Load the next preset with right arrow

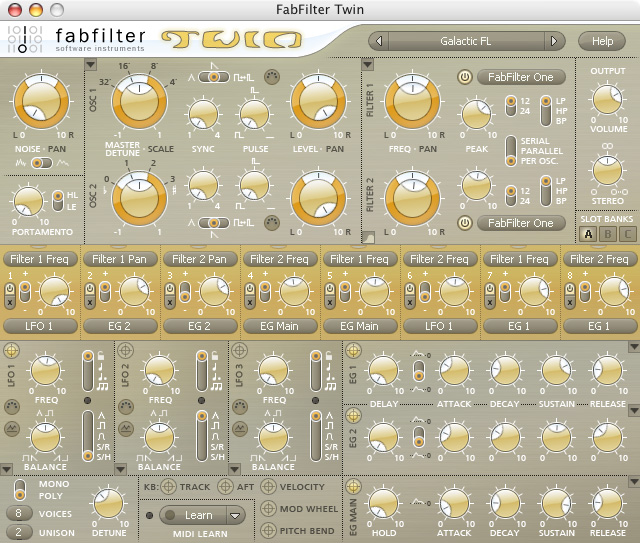[554, 41]
